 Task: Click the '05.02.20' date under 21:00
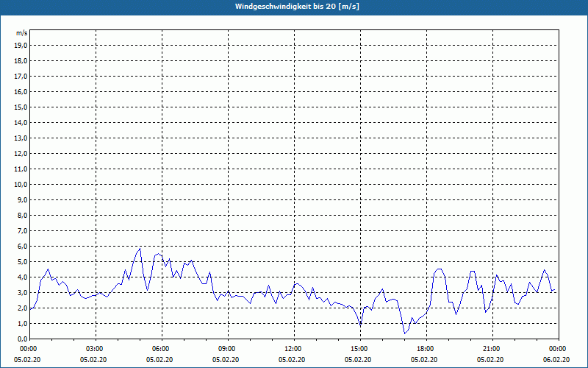[490, 360]
